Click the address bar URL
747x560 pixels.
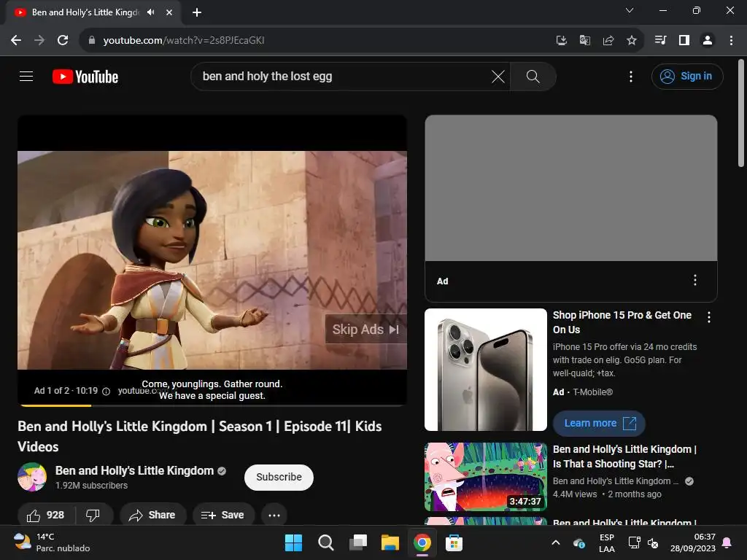coord(183,41)
